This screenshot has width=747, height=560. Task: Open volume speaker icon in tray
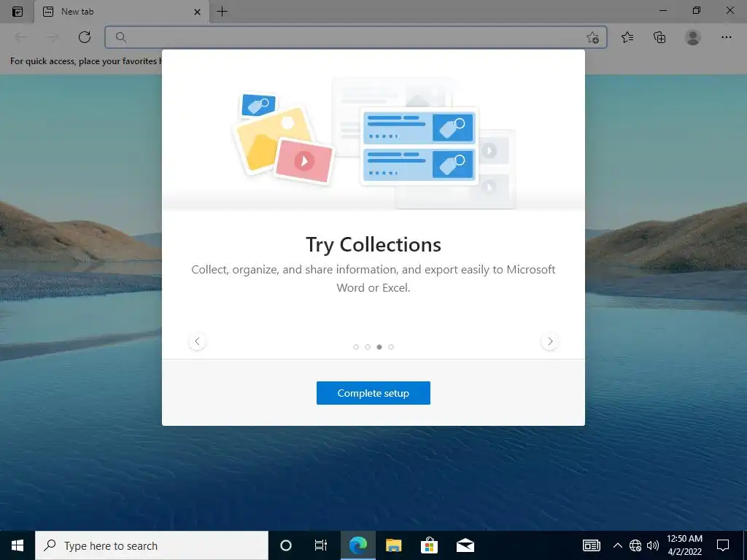(x=653, y=545)
